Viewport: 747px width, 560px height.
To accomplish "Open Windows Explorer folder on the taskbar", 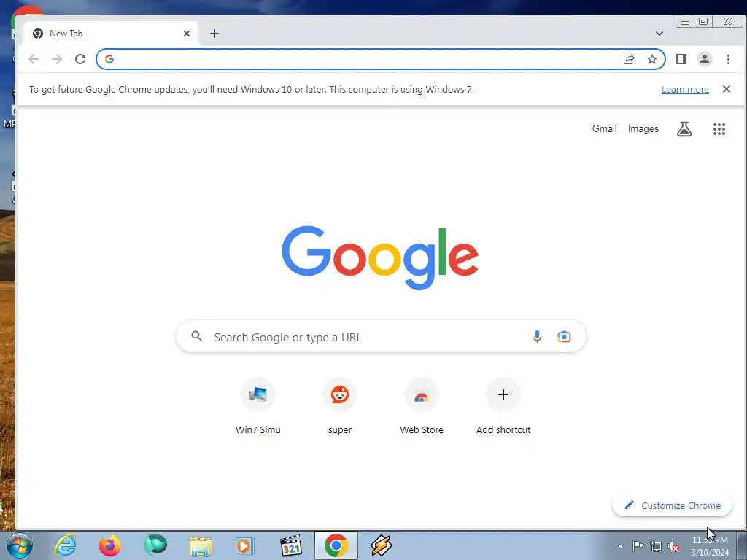I will tap(201, 545).
